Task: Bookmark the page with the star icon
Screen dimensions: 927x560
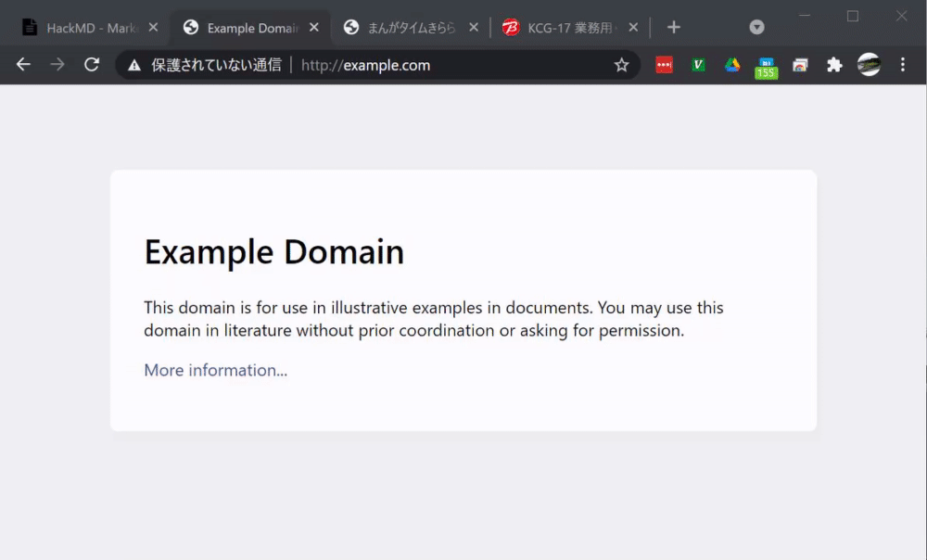Action: [x=622, y=65]
